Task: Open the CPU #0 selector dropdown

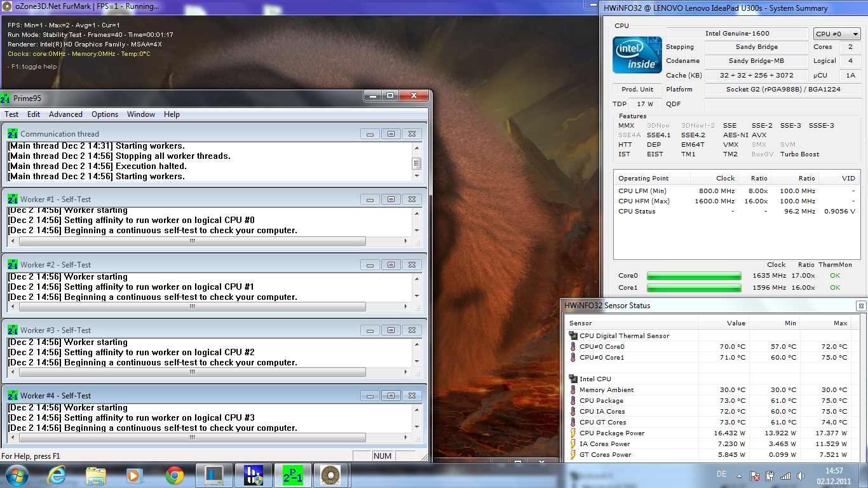Action: tap(837, 34)
